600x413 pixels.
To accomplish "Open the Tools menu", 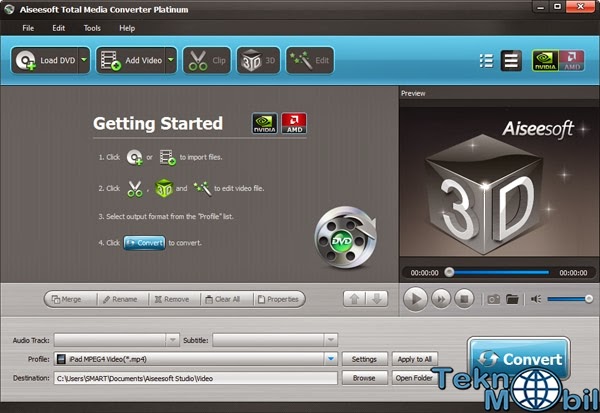I will click(x=92, y=28).
